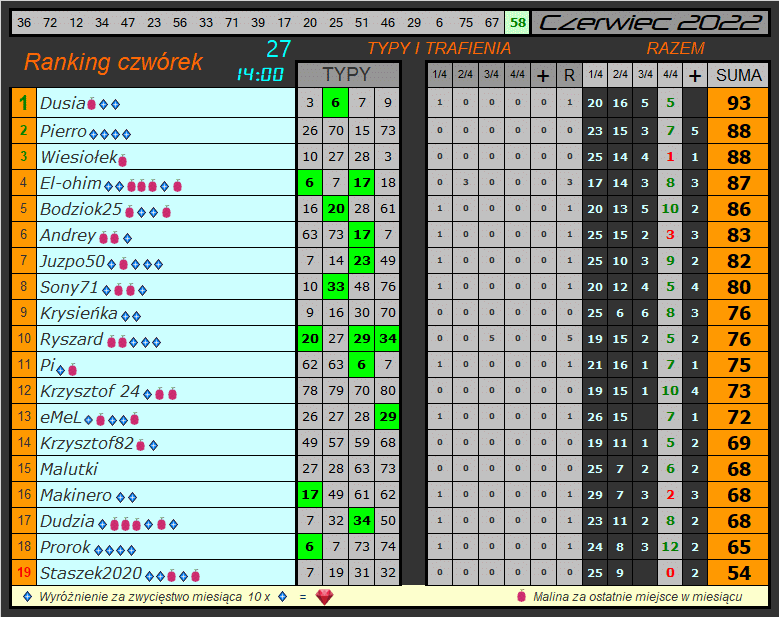Select player name 'Bodziok25'

tap(80, 209)
